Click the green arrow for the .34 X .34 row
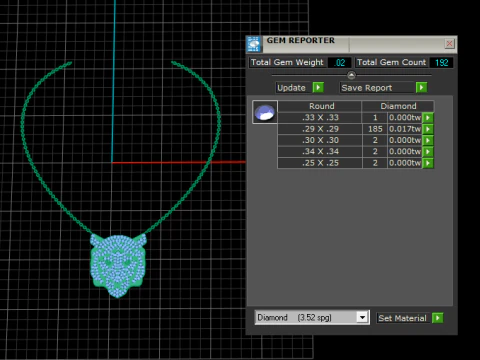The image size is (480, 360). click(428, 152)
